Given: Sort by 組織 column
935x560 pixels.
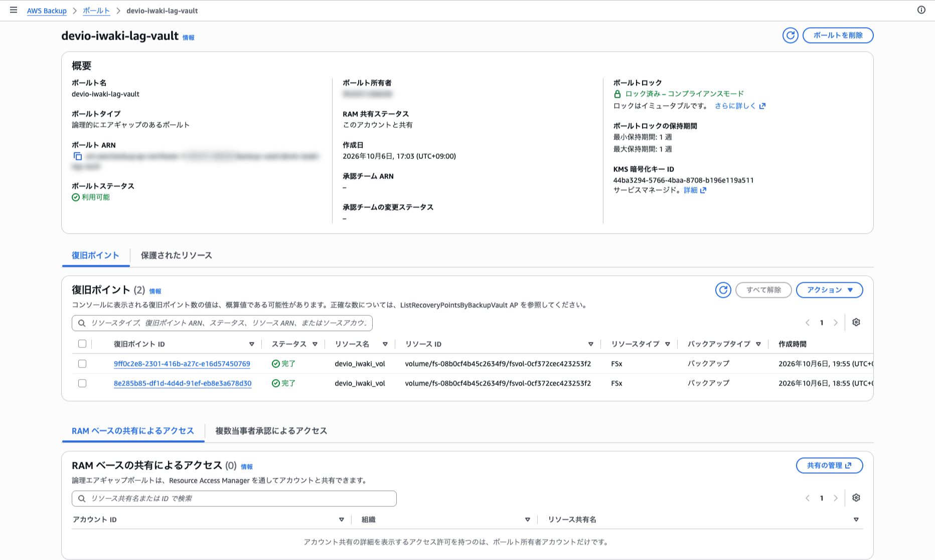Looking at the screenshot, I should pos(528,520).
